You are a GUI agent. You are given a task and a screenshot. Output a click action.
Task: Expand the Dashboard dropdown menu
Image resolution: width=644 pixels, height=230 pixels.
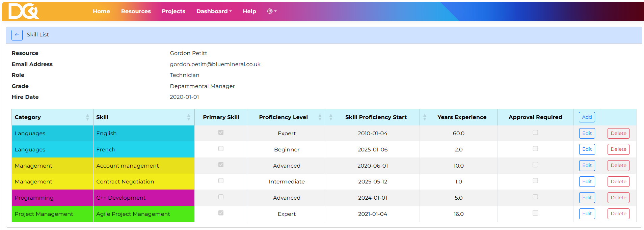[214, 11]
